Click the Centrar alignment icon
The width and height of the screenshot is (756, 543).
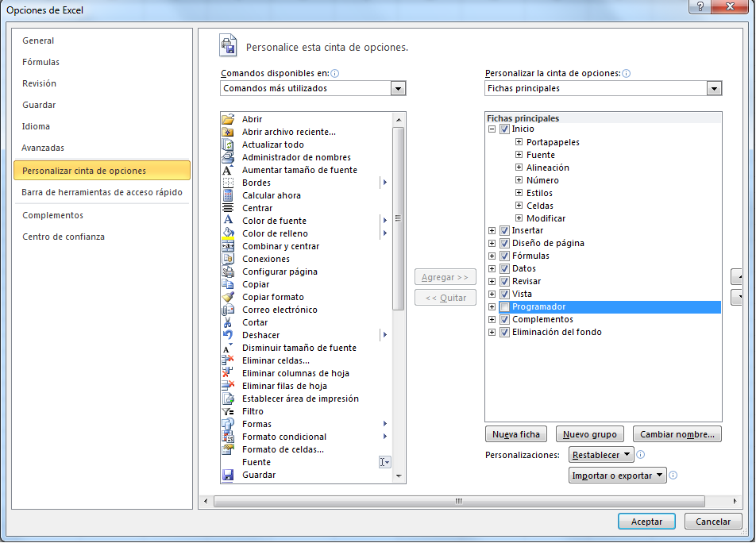[x=228, y=208]
